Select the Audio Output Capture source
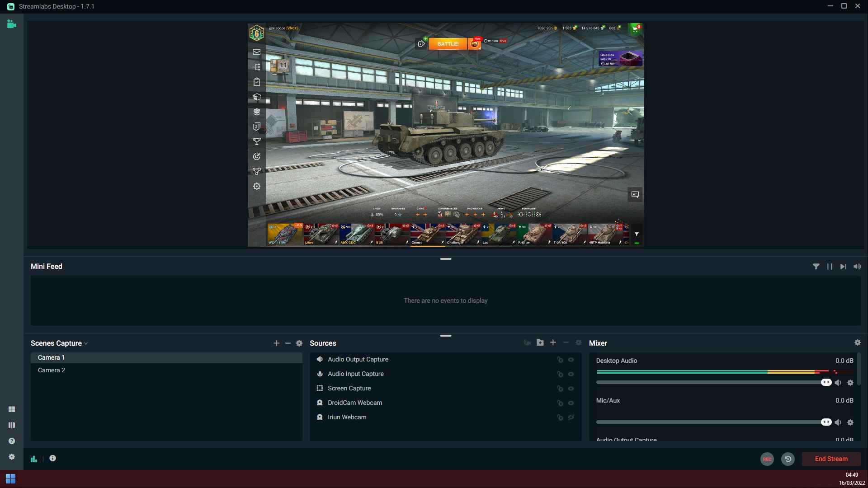The width and height of the screenshot is (868, 488). [445, 360]
